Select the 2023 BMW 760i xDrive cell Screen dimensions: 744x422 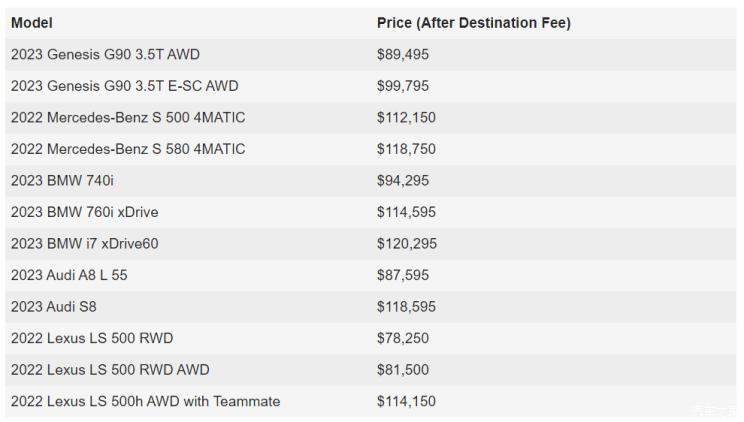(x=84, y=212)
